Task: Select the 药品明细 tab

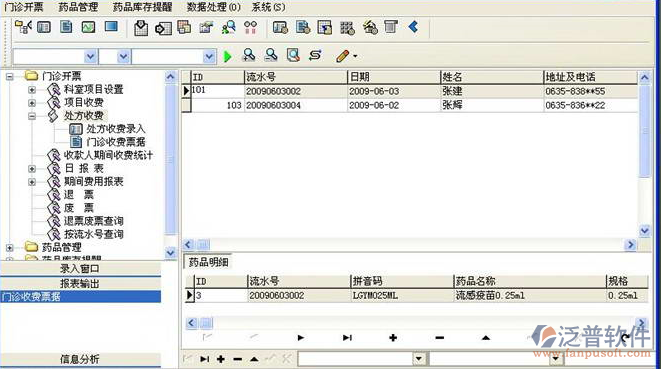Action: (x=208, y=262)
